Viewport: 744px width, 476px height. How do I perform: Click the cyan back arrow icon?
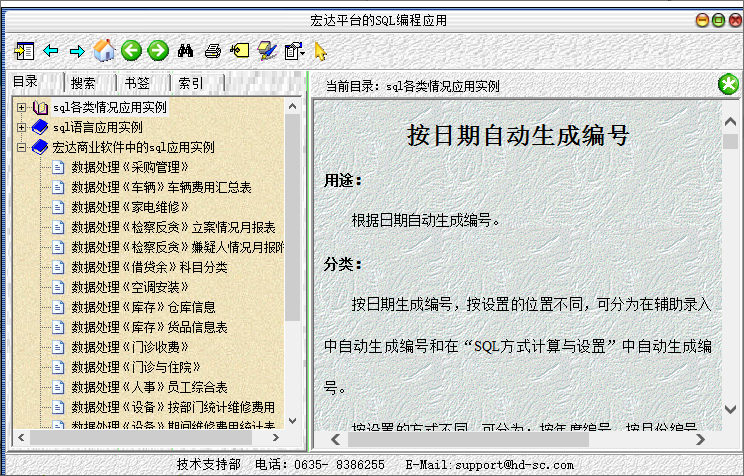tap(51, 50)
